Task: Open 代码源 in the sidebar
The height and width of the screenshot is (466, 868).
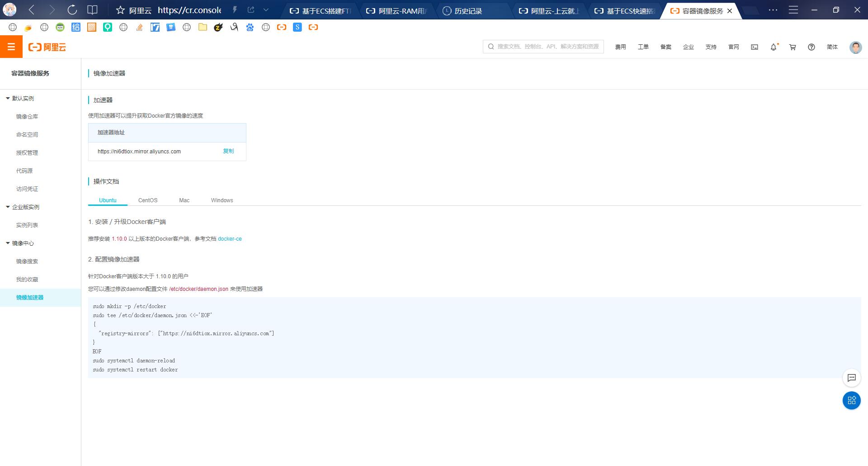Action: [x=24, y=171]
